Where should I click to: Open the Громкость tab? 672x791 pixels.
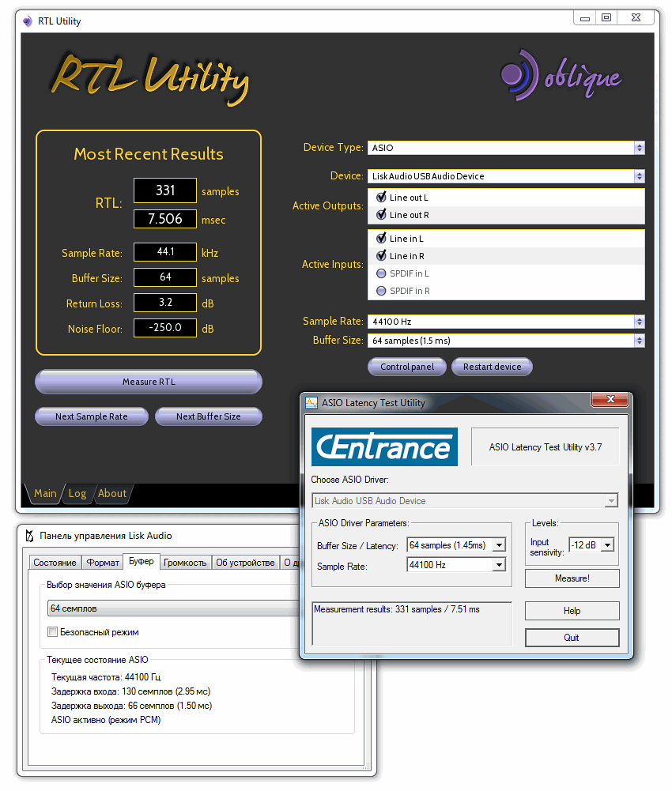pyautogui.click(x=185, y=563)
